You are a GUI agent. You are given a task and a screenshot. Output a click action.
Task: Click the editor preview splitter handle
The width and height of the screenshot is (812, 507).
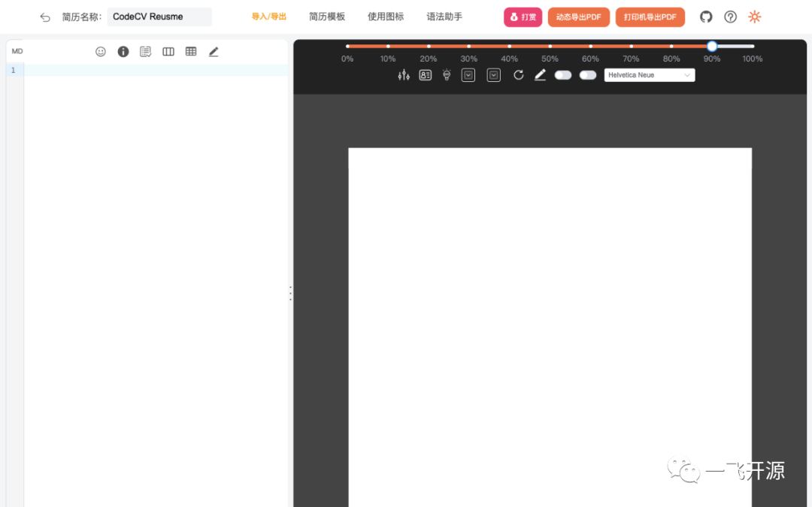(290, 293)
